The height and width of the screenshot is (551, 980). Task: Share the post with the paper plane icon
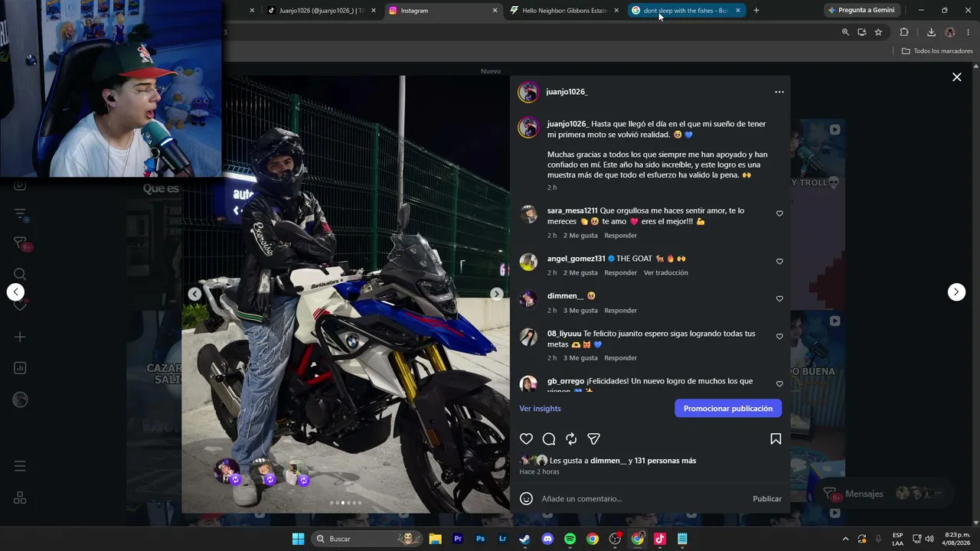tap(593, 439)
